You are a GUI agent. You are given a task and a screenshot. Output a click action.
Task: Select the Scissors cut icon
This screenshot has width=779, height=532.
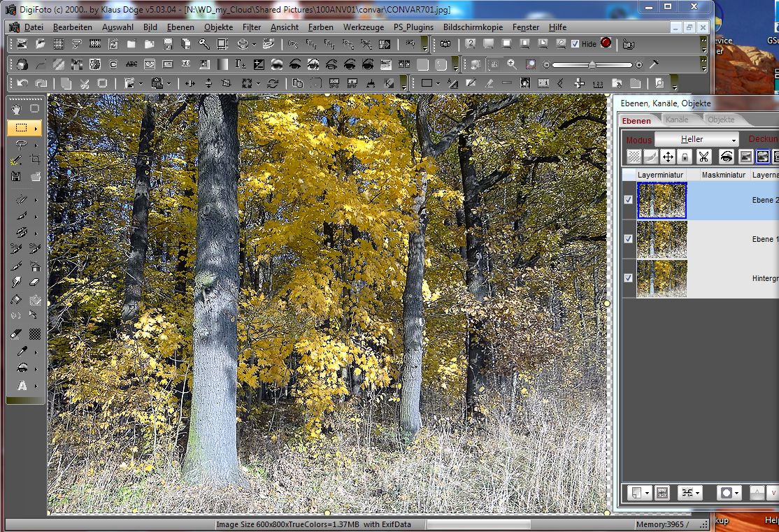[x=84, y=83]
